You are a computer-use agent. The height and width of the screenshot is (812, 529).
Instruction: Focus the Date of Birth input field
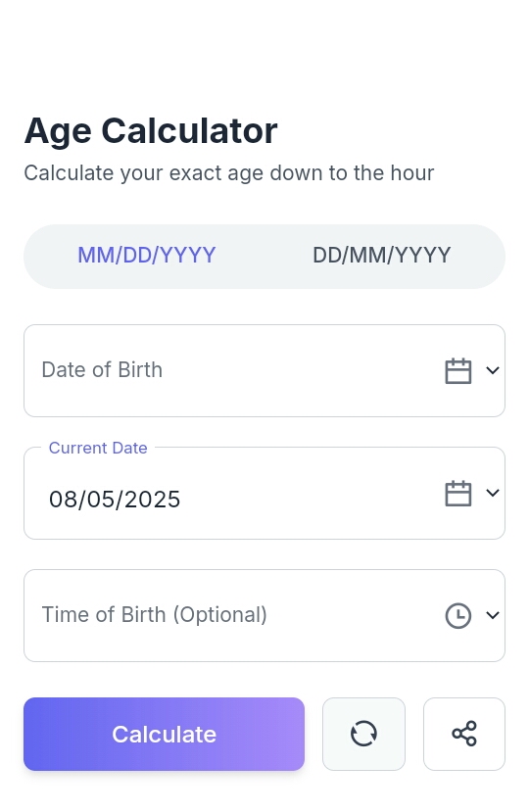pyautogui.click(x=264, y=371)
